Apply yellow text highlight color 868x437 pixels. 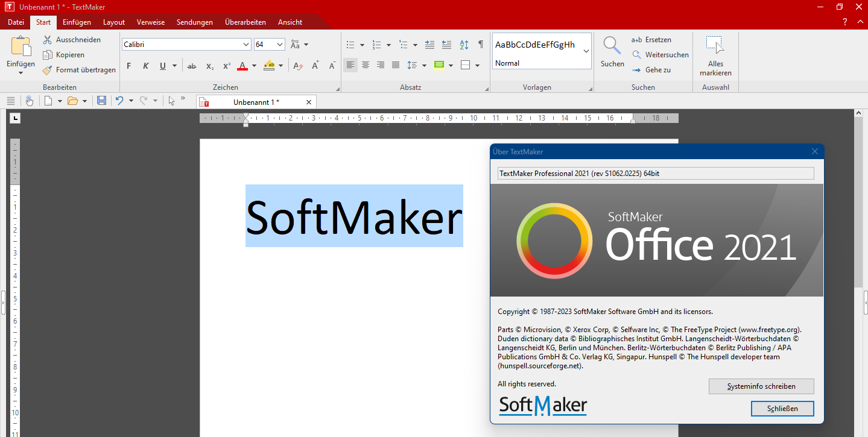pos(269,66)
